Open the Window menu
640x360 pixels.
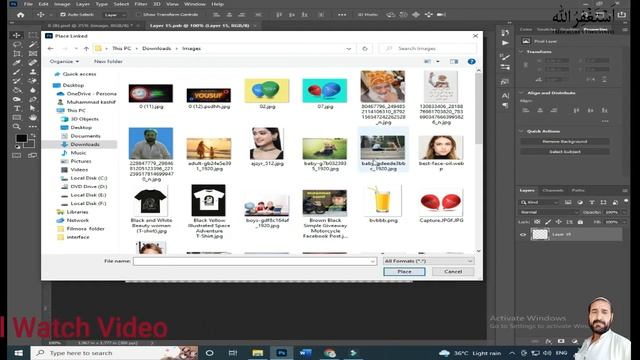point(195,4)
